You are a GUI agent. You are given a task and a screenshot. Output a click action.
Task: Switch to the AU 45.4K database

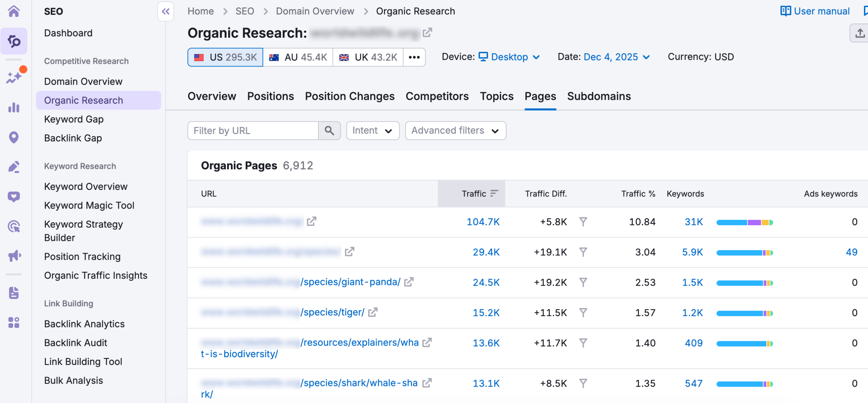[298, 57]
